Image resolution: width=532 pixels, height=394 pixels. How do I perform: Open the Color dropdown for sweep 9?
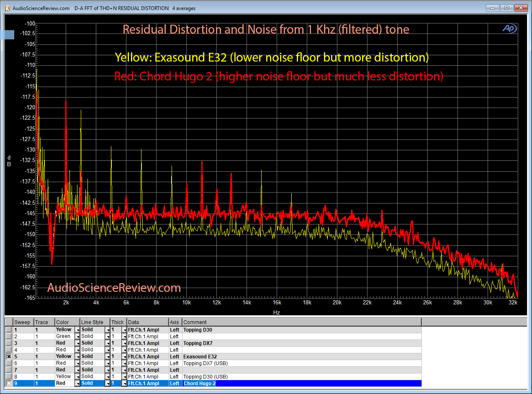click(77, 383)
